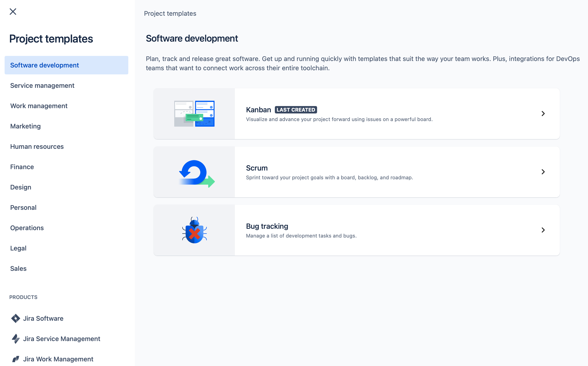Select the Service management category
The width and height of the screenshot is (588, 366).
[66, 85]
